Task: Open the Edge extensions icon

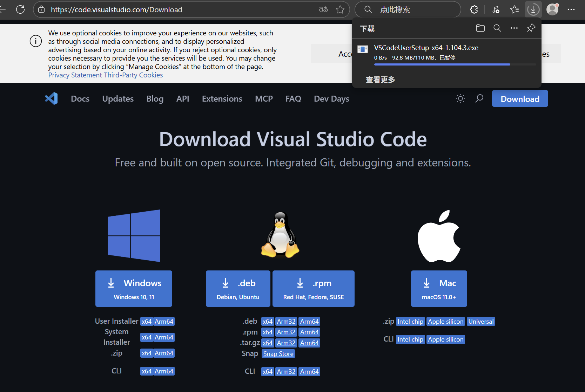Action: [x=474, y=9]
